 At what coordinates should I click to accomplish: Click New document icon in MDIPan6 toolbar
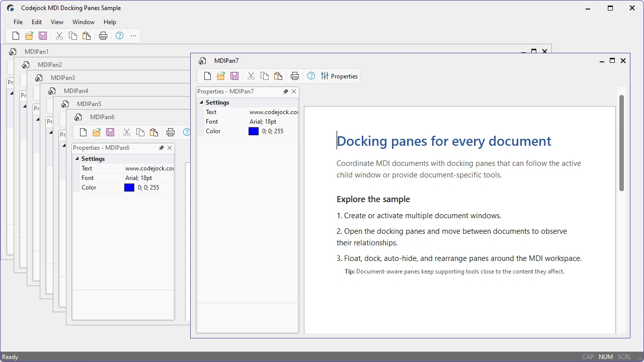83,132
